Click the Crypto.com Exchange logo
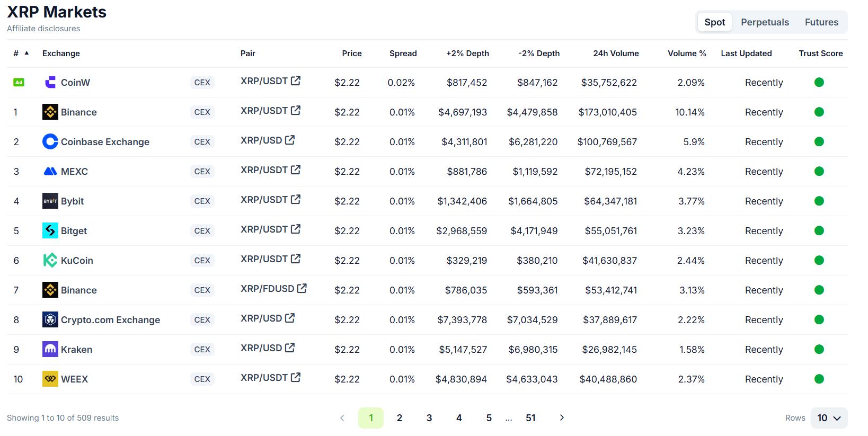This screenshot has width=868, height=436. click(x=50, y=319)
